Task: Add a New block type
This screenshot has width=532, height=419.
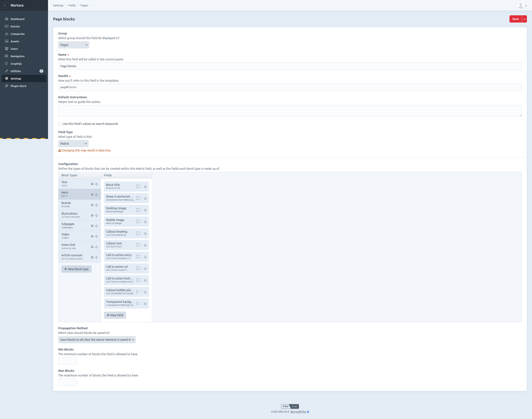Action: [76, 269]
